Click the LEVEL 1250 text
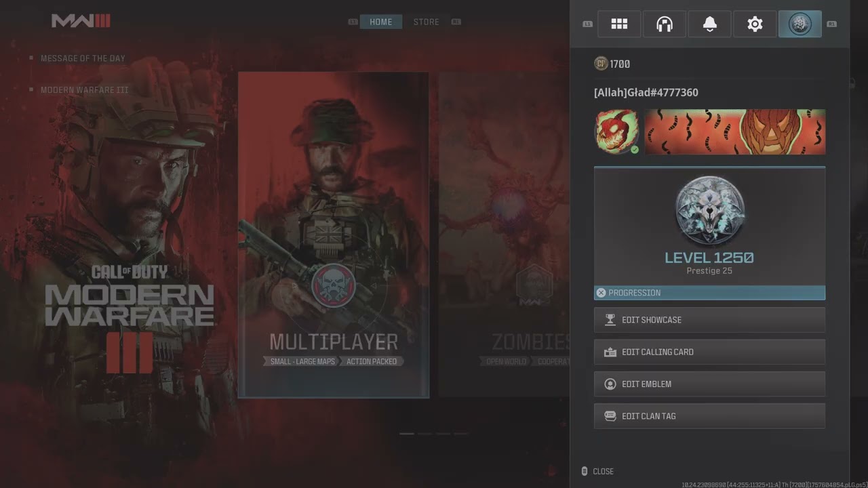 (x=709, y=258)
